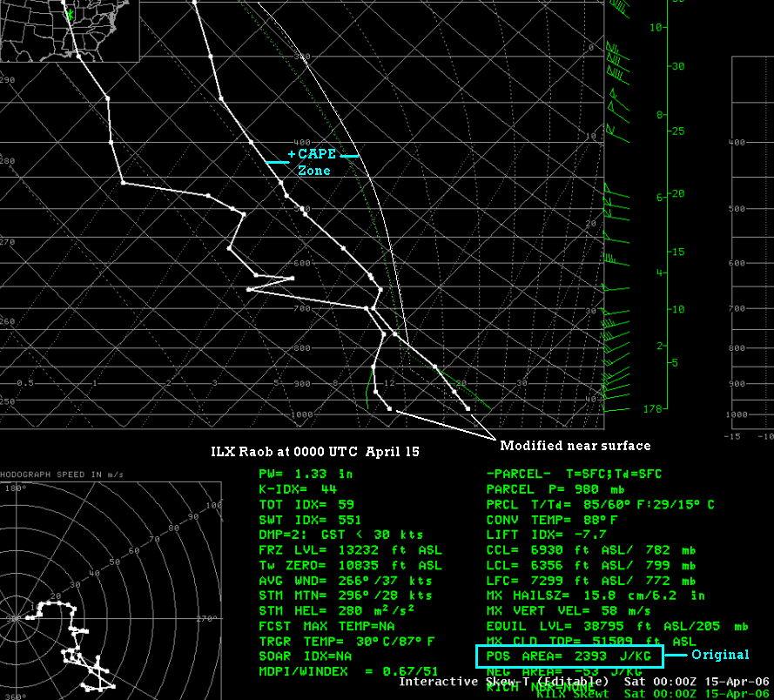
Task: Select the hodograph '50' speed ring label
Action: 115,562
